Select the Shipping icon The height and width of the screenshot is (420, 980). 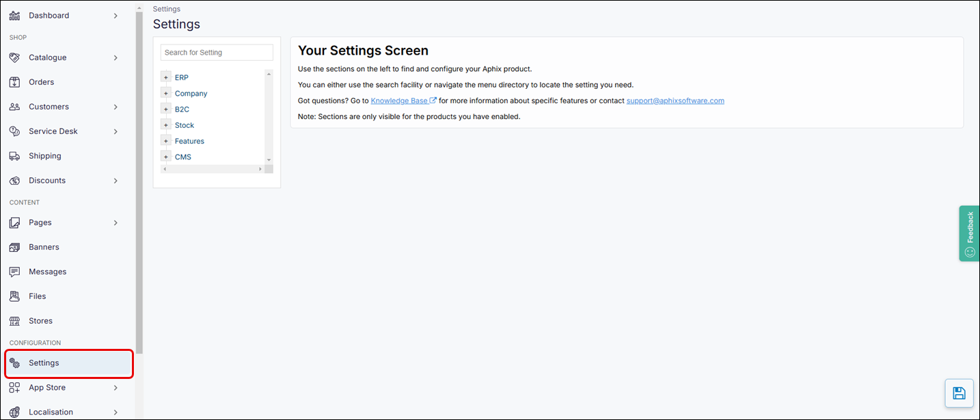15,155
